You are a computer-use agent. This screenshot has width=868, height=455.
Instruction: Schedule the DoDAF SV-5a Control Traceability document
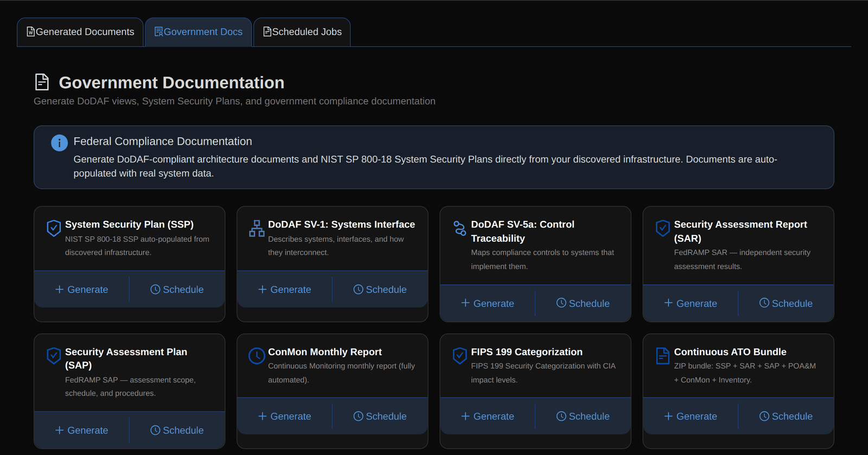(583, 304)
